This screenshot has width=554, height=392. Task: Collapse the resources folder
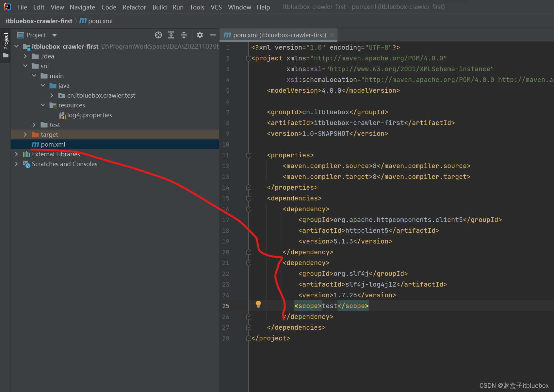click(43, 105)
